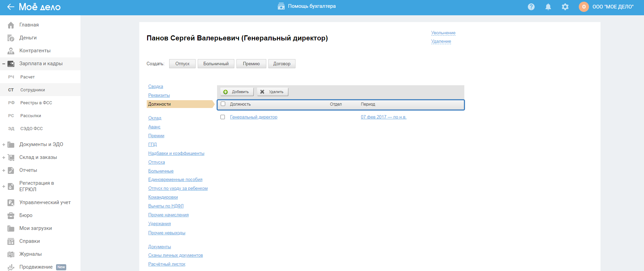Screen dimensions: 644x271
Task: Open the help question mark icon
Action: (531, 7)
